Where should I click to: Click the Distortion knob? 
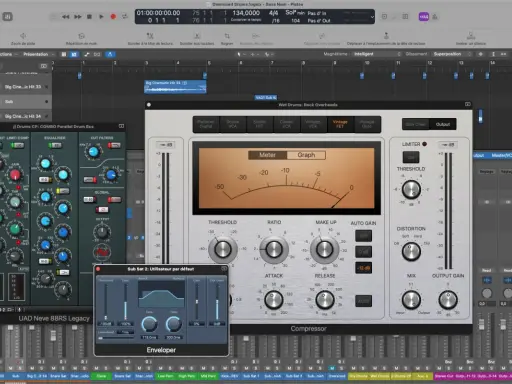pos(411,251)
